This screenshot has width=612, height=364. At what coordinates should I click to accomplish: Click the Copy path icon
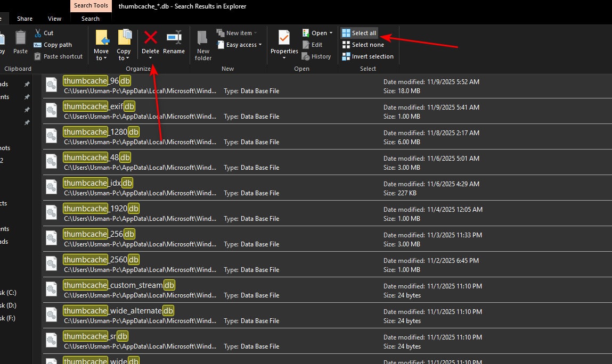pos(38,45)
